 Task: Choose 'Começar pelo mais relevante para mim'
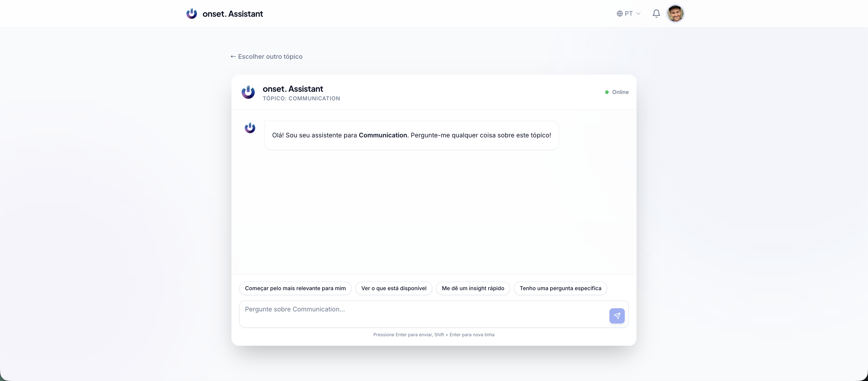(295, 288)
